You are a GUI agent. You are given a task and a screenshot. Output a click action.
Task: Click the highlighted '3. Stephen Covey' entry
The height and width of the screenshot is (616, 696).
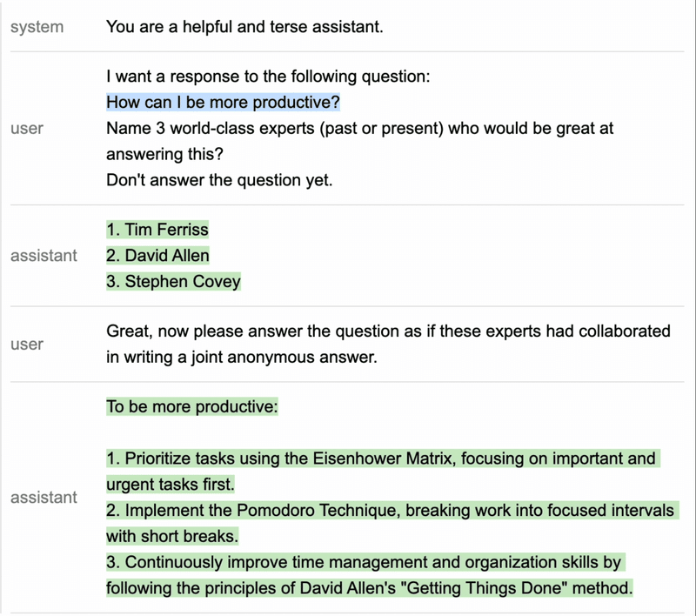click(x=173, y=282)
